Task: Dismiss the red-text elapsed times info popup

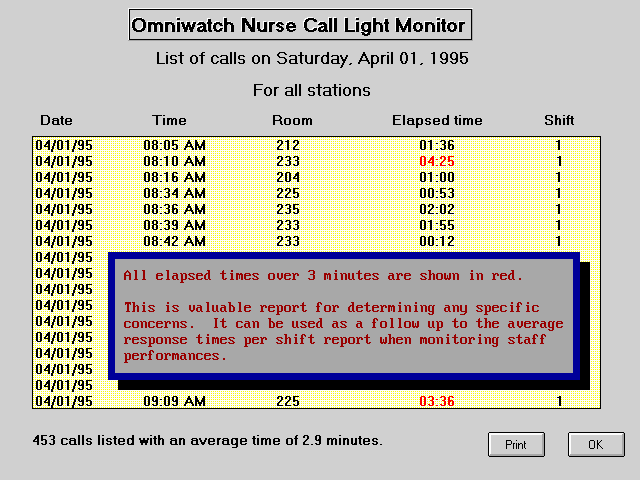Action: click(x=343, y=315)
